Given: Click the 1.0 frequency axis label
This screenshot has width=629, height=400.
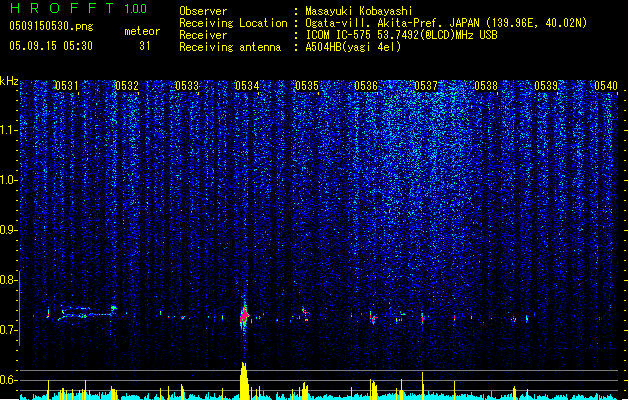Looking at the screenshot, I should coord(8,180).
